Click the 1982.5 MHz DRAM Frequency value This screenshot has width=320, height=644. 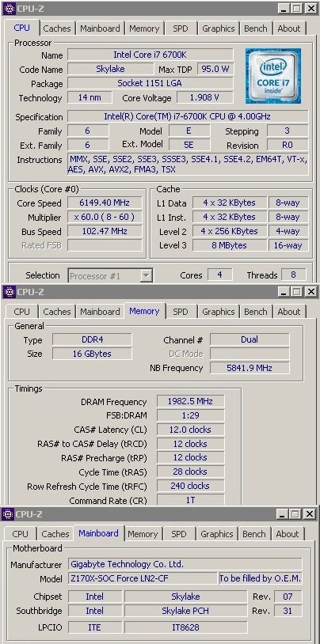pos(190,401)
